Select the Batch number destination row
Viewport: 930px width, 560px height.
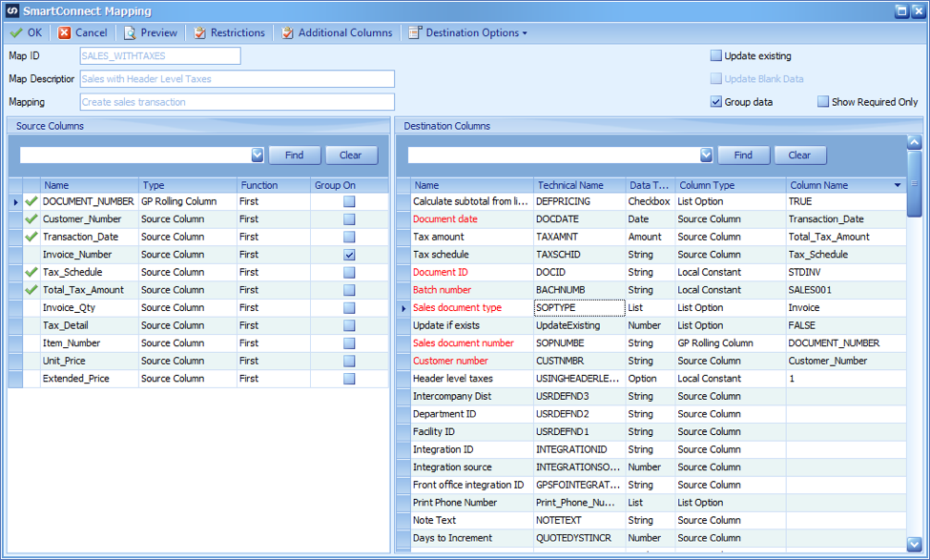pos(651,290)
